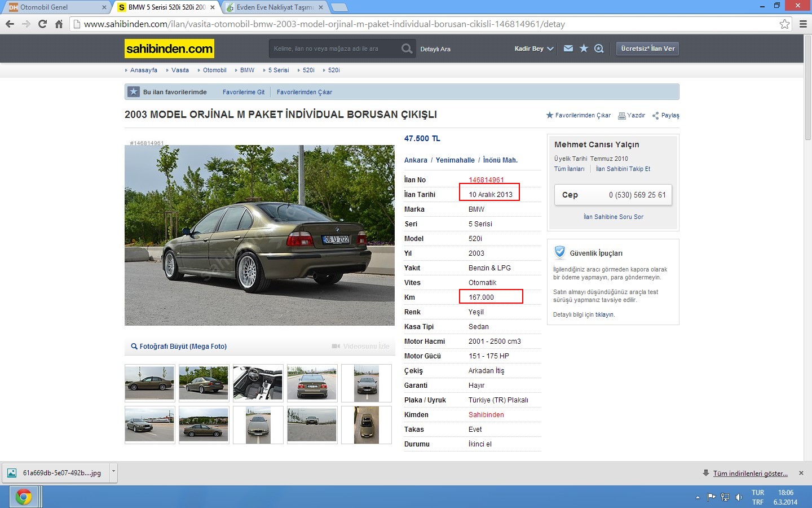Go to the Vasıta breadcrumb
Viewport: 812px width, 508px height.
click(180, 70)
